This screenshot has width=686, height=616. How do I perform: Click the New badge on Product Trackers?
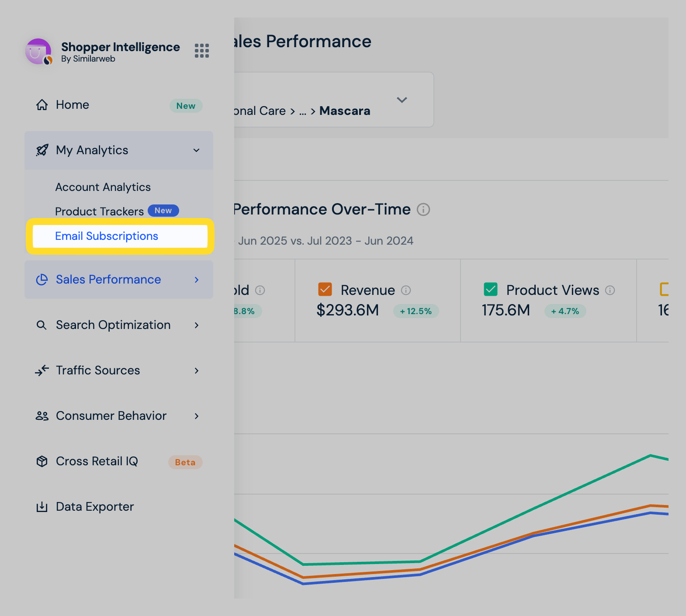[163, 211]
